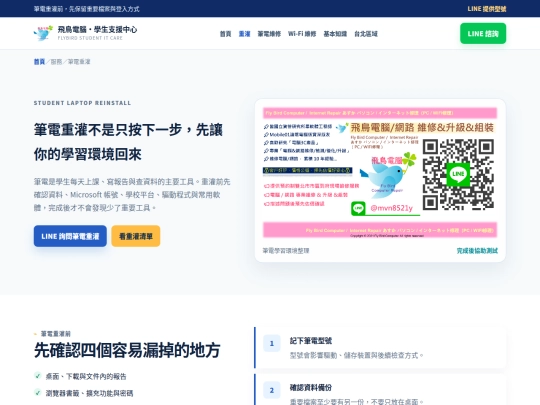Click the yellow 看重灌清單 button
Viewport: 540px width, 405px height.
(136, 236)
